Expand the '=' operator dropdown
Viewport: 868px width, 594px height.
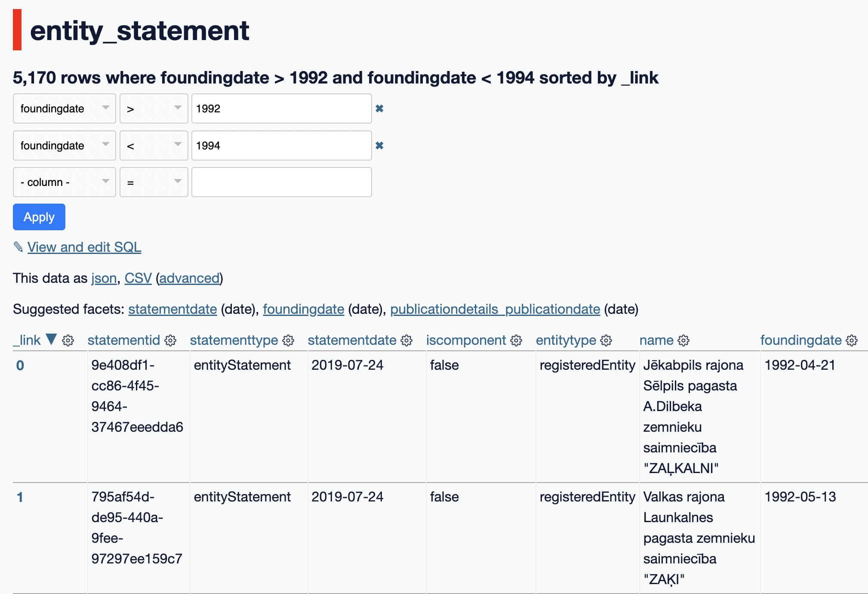(x=154, y=182)
